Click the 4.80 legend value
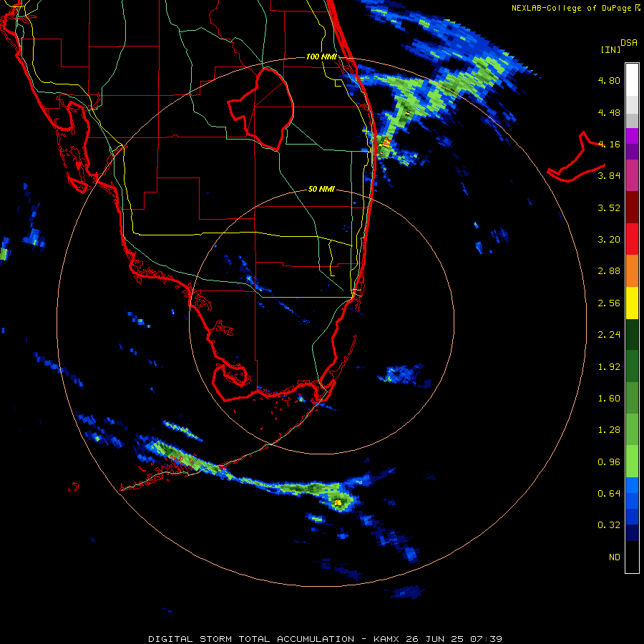The image size is (644, 644). tap(609, 80)
